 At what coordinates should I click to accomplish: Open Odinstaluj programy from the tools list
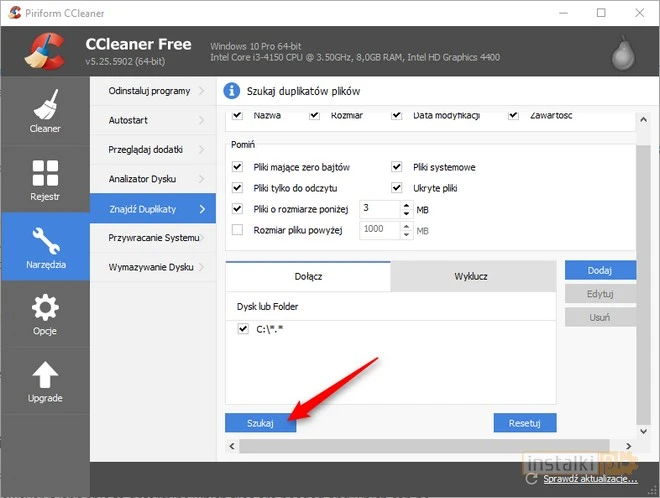[x=150, y=91]
